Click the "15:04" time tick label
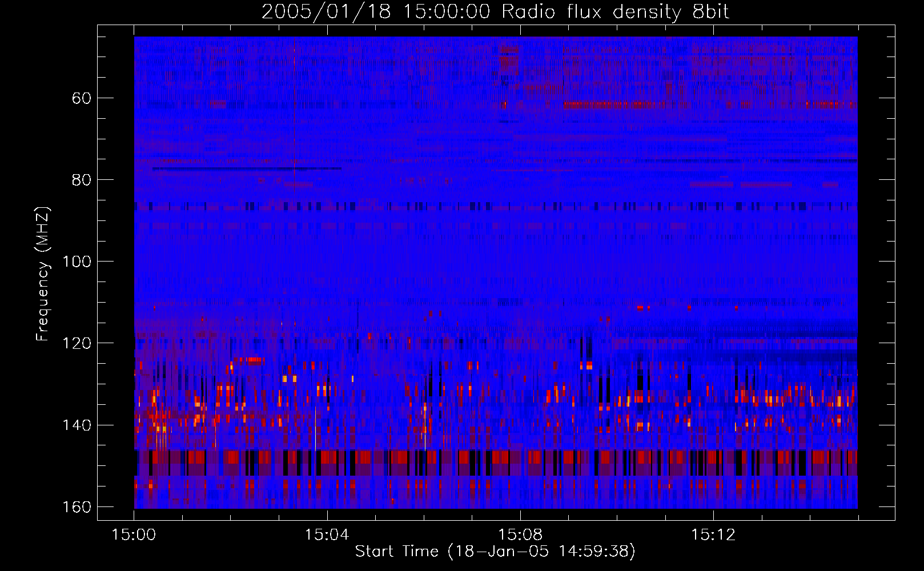This screenshot has height=571, width=924. tap(327, 535)
